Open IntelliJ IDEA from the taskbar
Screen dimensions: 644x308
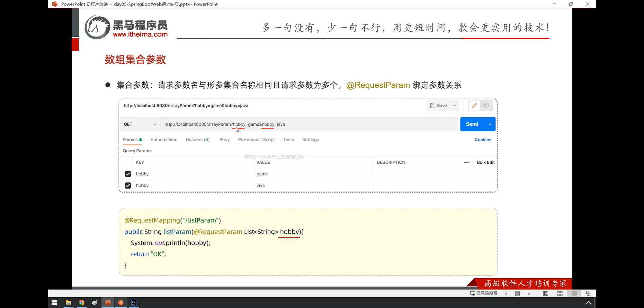coord(134,302)
